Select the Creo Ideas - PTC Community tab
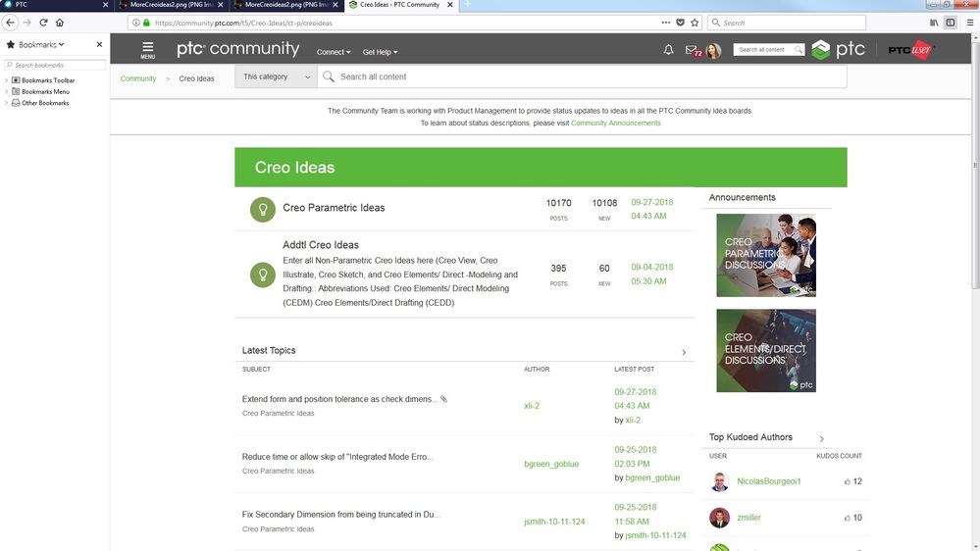The height and width of the screenshot is (551, 980). 400,4
